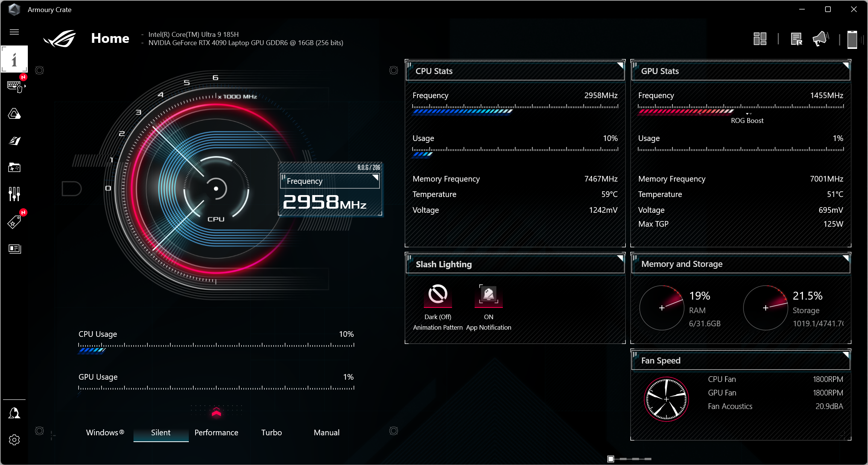Select the Silent operating mode
This screenshot has height=465, width=868.
161,432
